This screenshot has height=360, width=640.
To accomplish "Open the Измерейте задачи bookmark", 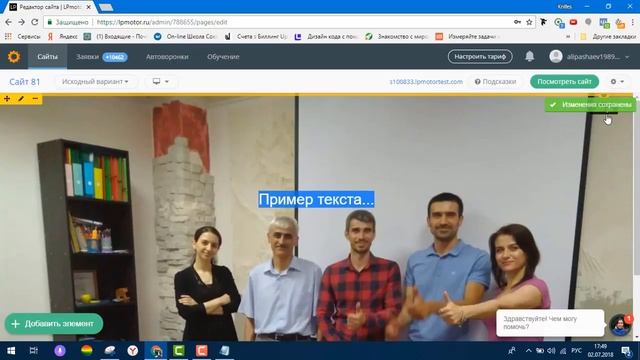I will pos(468,37).
